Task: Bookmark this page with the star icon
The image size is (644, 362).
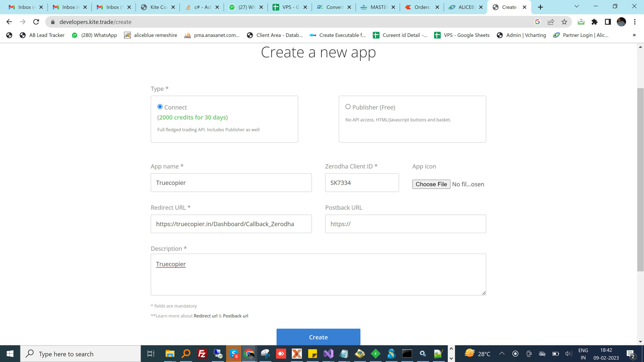Action: 564,22
